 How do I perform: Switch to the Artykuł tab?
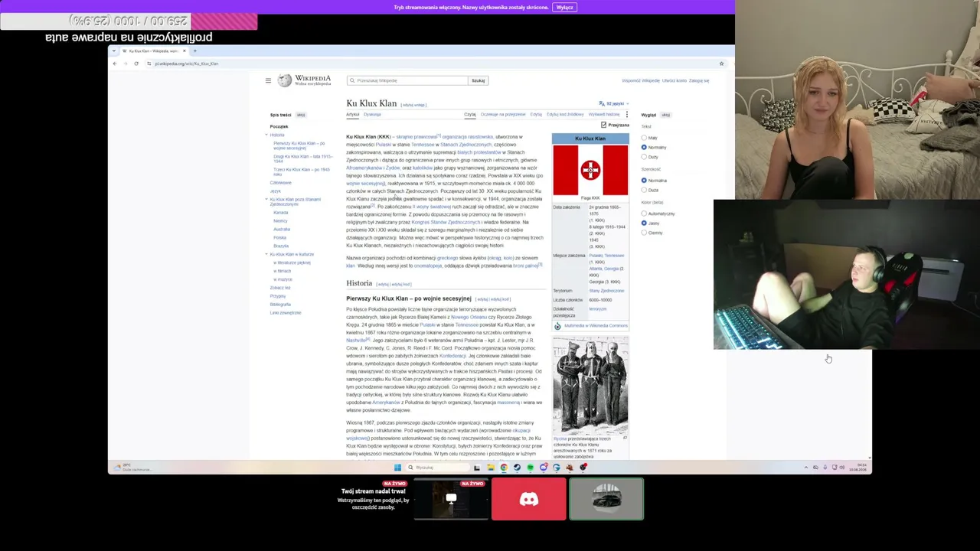pos(353,115)
